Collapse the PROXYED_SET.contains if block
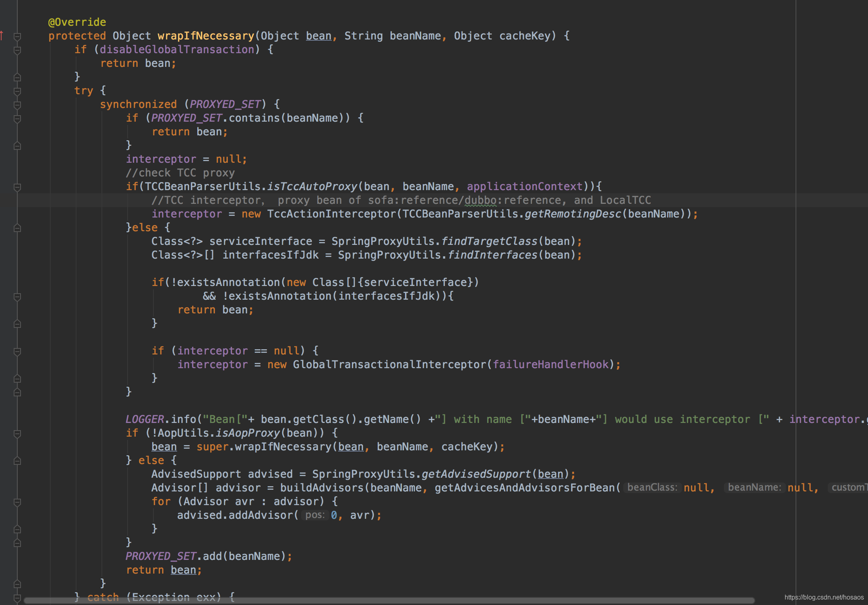868x605 pixels. tap(17, 118)
